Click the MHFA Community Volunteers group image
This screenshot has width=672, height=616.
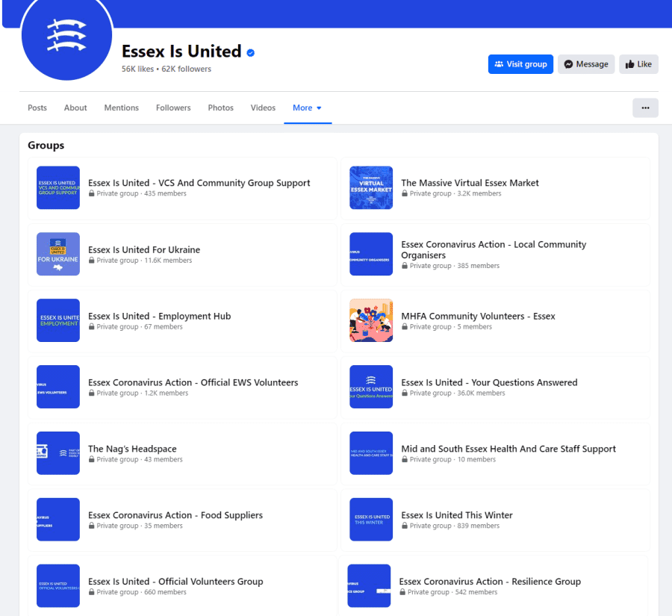[371, 320]
